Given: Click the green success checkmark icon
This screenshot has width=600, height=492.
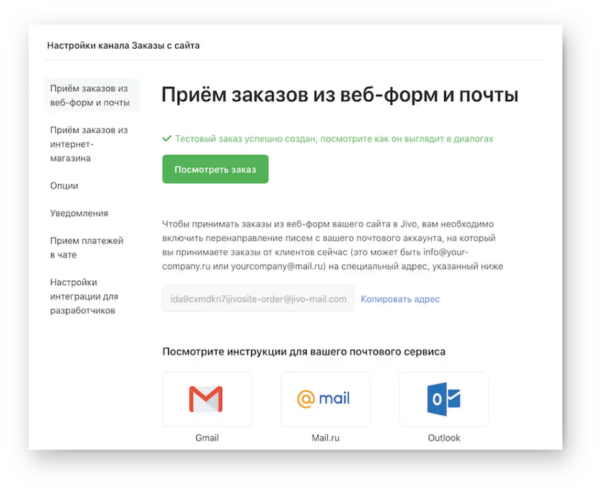Looking at the screenshot, I should 167,138.
